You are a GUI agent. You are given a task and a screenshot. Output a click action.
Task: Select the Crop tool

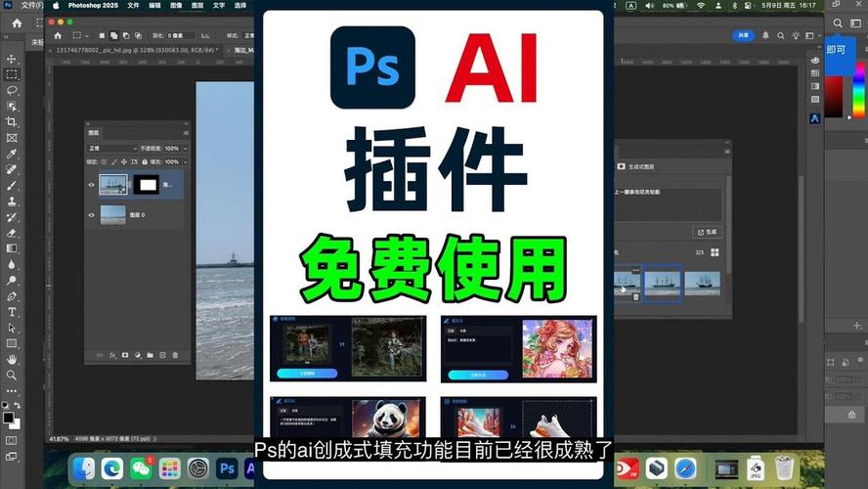coord(11,122)
